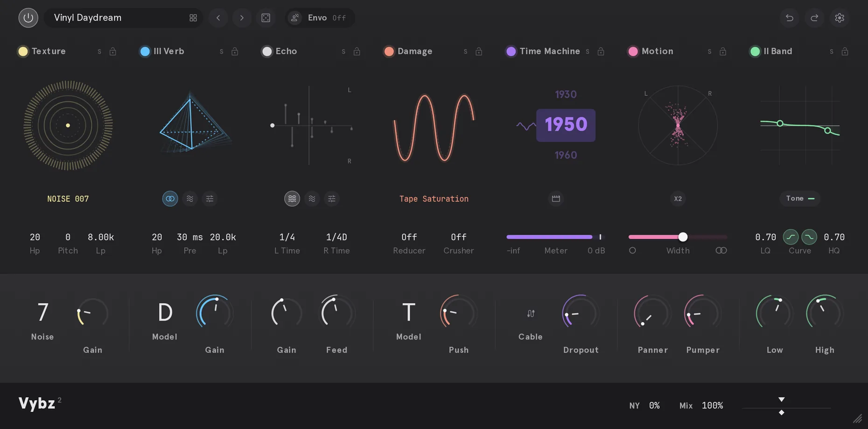The image size is (868, 429).
Task: Open the Verb Model D selector
Action: (x=165, y=312)
